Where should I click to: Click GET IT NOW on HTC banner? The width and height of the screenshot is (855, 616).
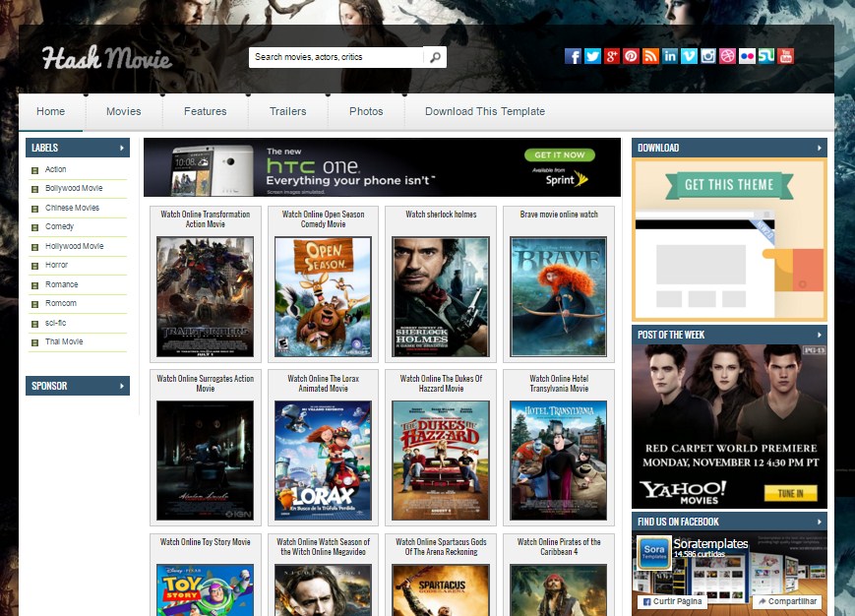(560, 154)
